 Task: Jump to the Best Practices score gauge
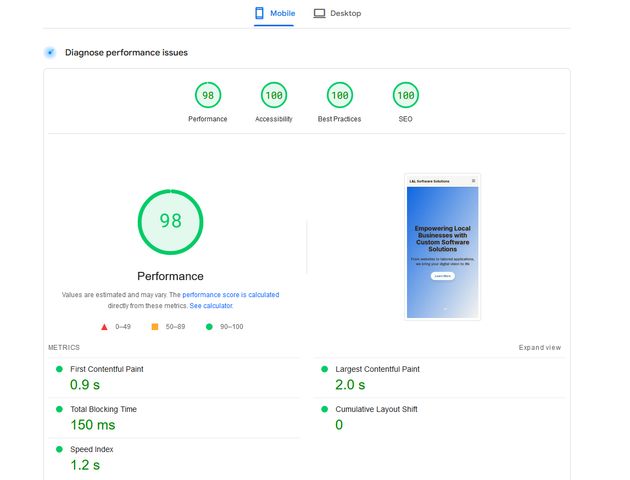(x=340, y=95)
